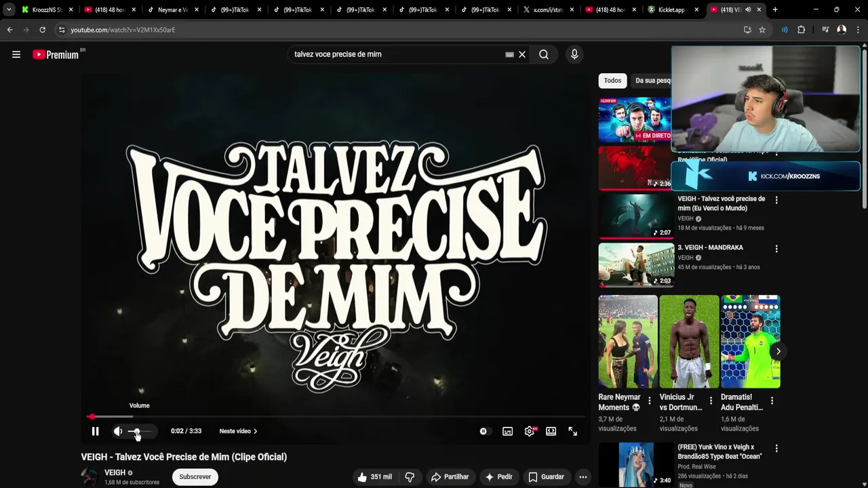
Task: Click the address bar URL
Action: (x=123, y=30)
